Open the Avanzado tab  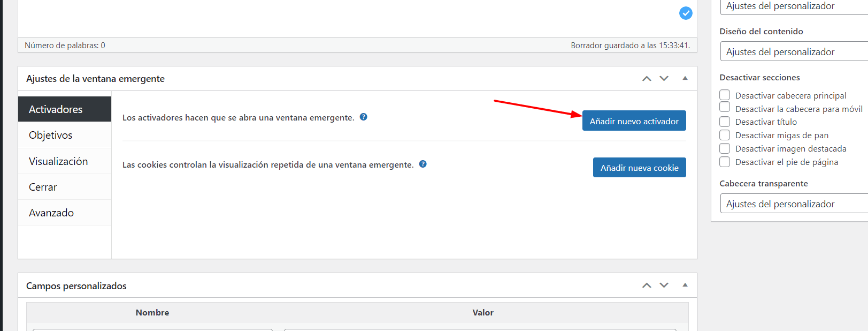pyautogui.click(x=65, y=213)
